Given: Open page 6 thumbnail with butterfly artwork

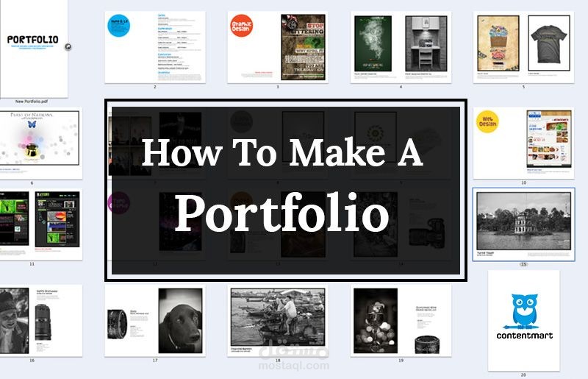Looking at the screenshot, I should pyautogui.click(x=41, y=143).
